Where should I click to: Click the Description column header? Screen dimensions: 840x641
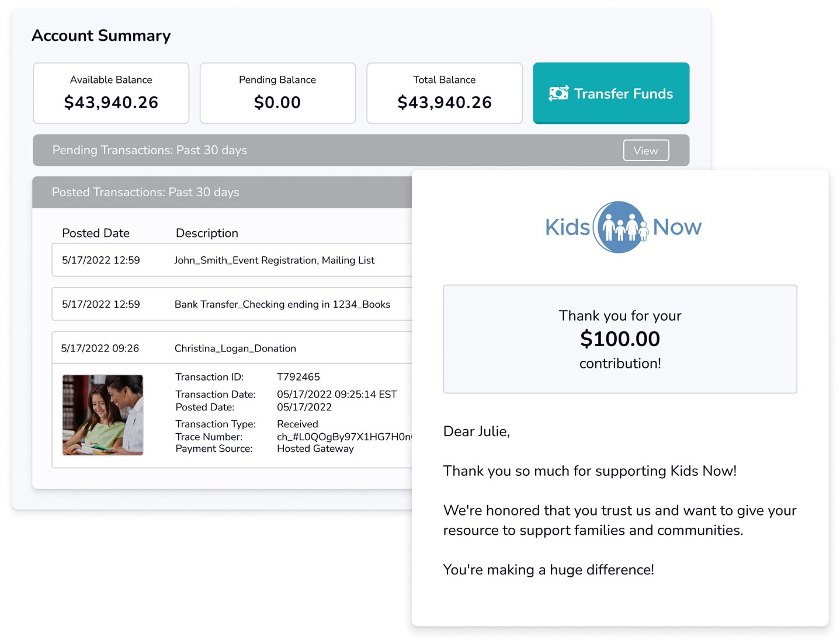pos(207,233)
